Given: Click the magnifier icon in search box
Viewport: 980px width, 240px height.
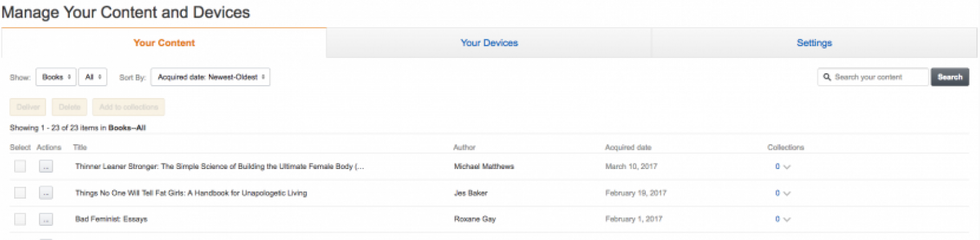Looking at the screenshot, I should [827, 77].
